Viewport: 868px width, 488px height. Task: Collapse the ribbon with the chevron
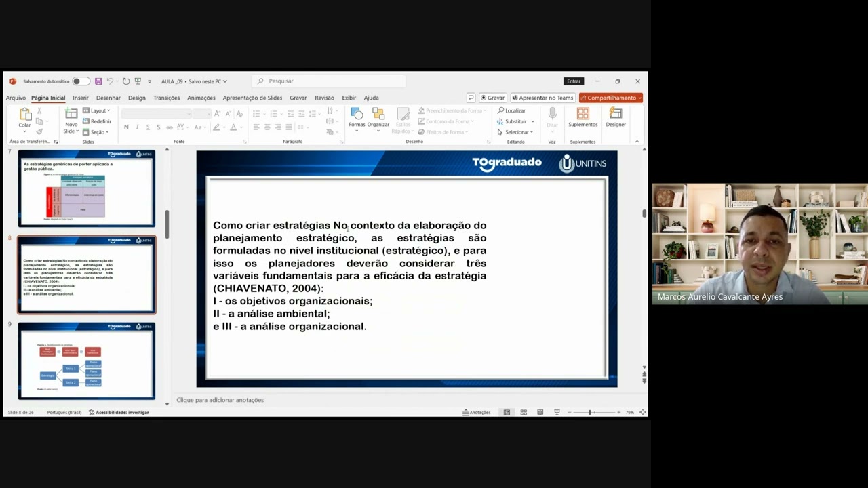tap(637, 141)
